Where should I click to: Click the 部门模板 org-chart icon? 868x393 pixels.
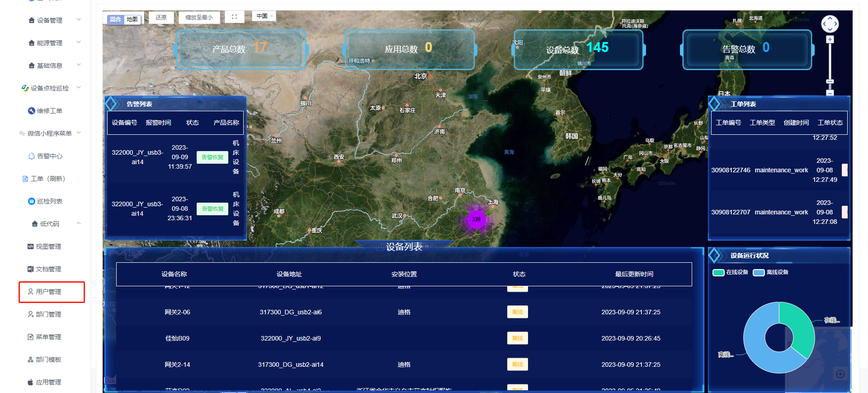tap(30, 360)
